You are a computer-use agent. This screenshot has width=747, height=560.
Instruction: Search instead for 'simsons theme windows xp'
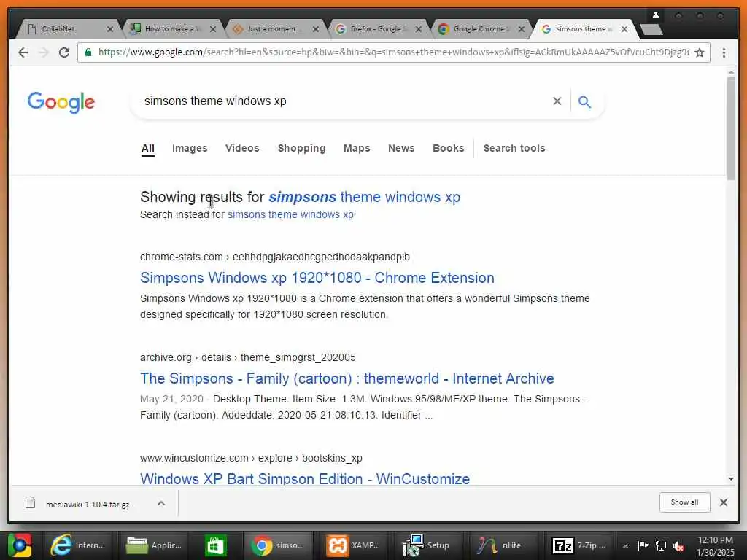pos(290,214)
